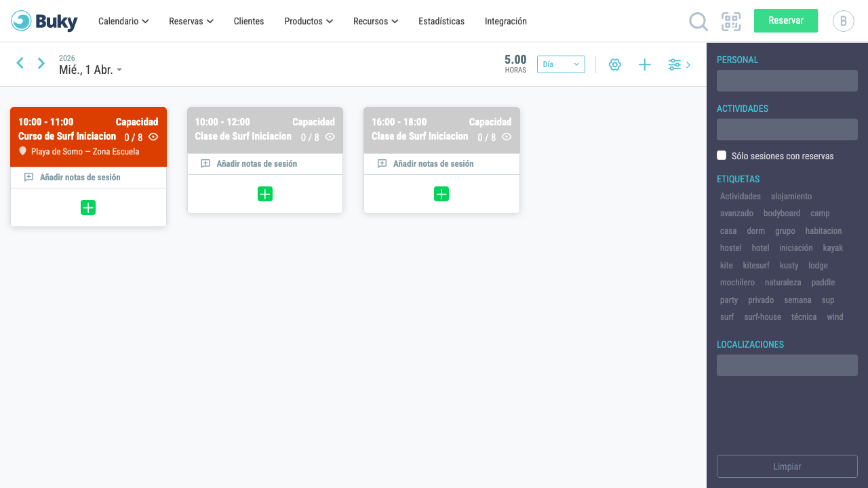The width and height of the screenshot is (868, 488).
Task: Add session notes to 10:00 - 11:00 card
Action: point(80,177)
